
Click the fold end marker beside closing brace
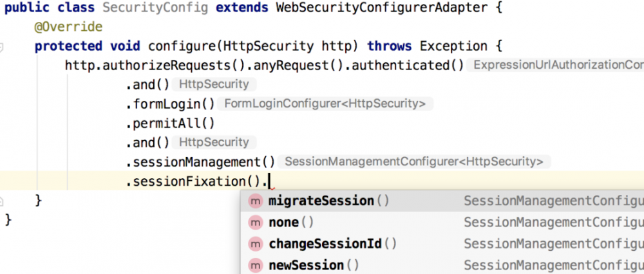click(2, 201)
